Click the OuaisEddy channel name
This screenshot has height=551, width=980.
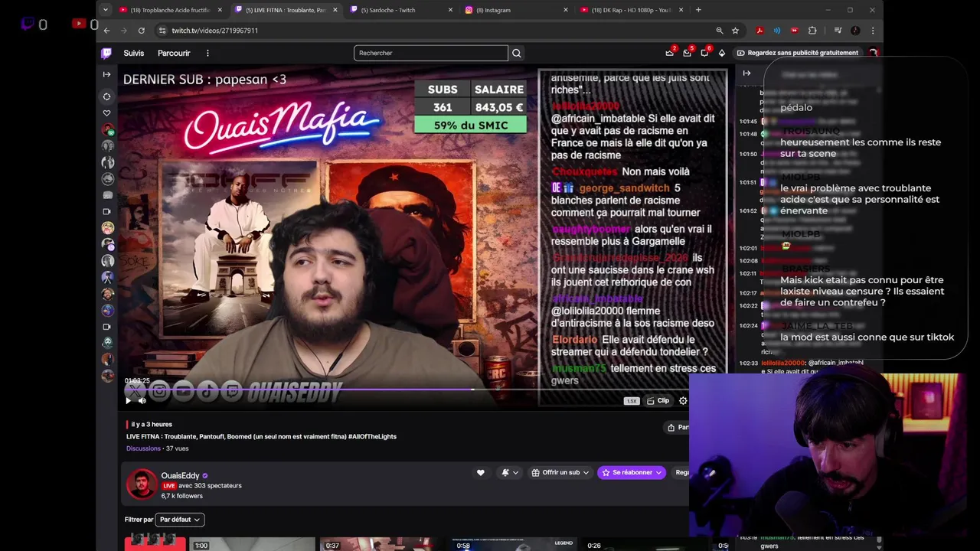click(x=180, y=475)
